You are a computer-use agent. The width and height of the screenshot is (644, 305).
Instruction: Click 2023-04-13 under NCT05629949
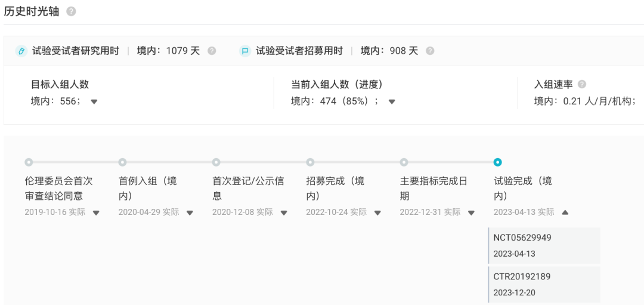tap(514, 254)
